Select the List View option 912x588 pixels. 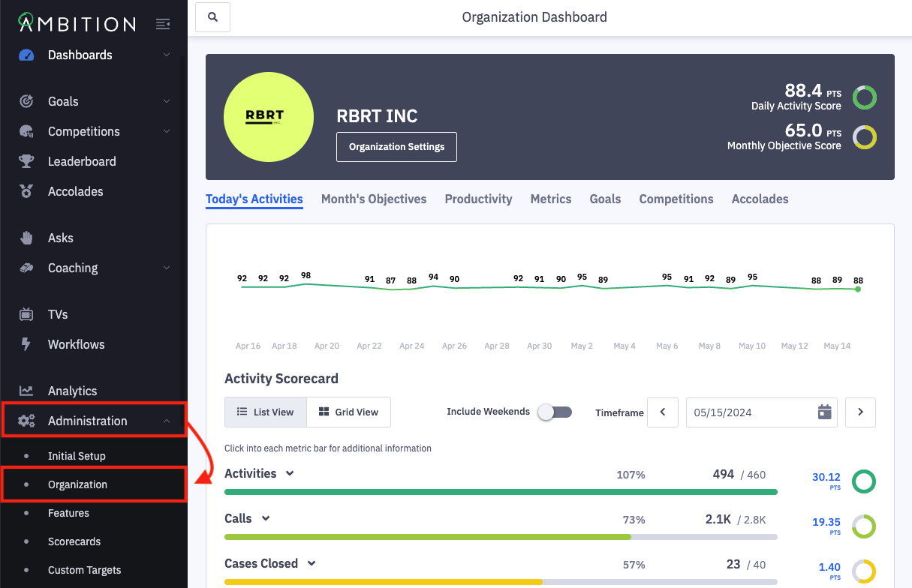[x=265, y=412]
